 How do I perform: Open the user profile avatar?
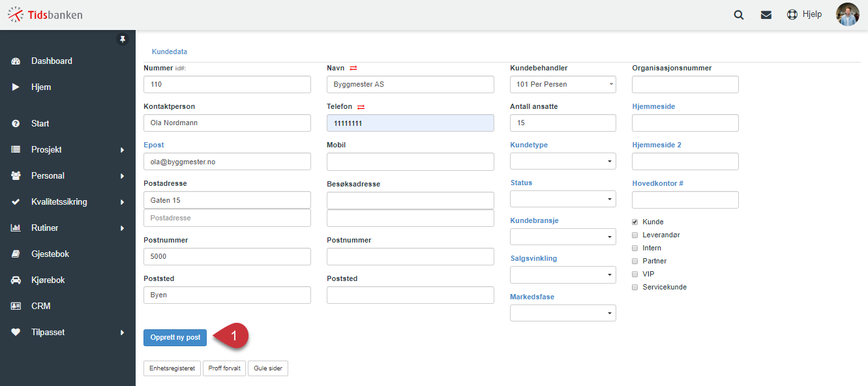(x=848, y=14)
